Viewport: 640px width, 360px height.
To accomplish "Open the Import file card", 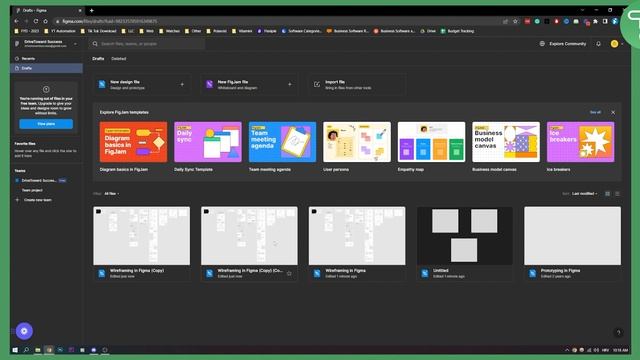I will [357, 84].
